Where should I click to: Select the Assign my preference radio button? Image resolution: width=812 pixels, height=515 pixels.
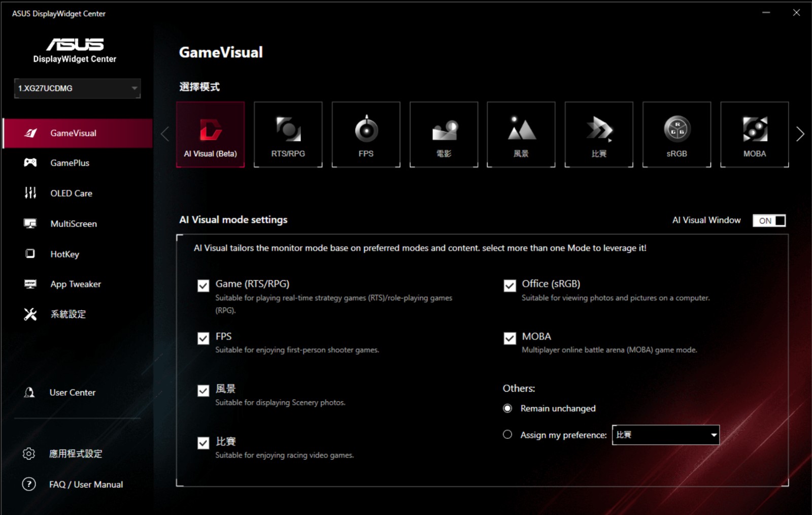coord(507,434)
